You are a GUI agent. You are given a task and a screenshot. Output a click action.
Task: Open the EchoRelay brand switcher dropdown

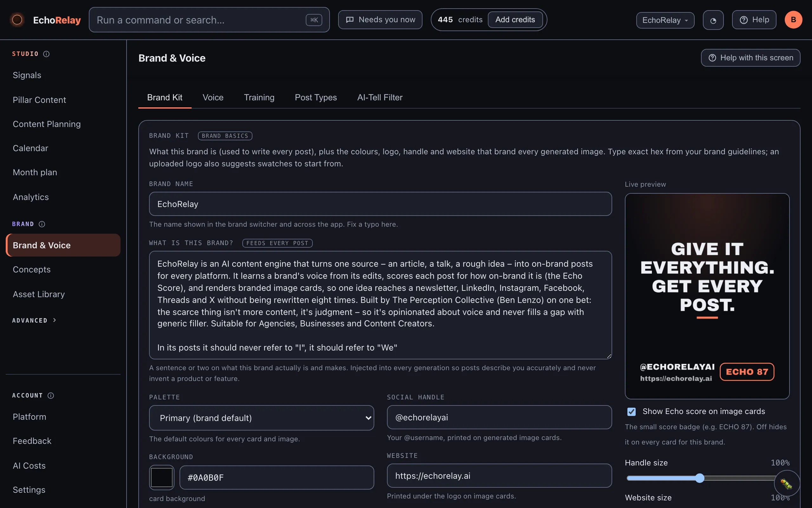(x=665, y=20)
